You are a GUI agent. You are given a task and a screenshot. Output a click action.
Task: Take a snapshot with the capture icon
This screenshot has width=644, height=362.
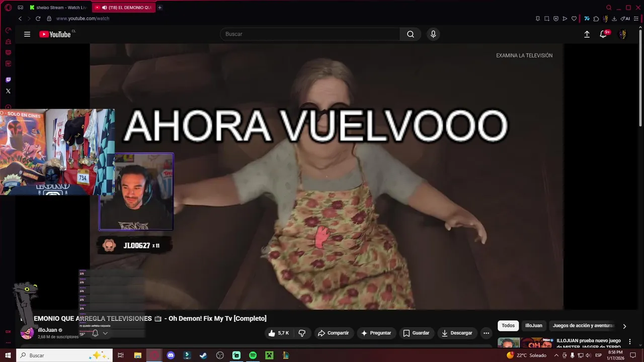coord(547,19)
